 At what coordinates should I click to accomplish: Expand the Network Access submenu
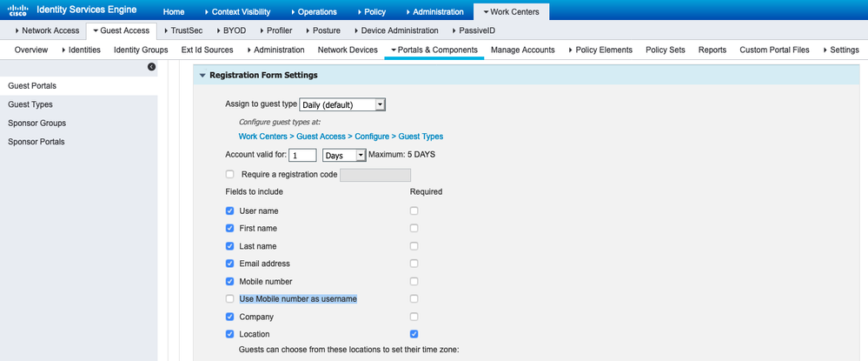click(48, 30)
